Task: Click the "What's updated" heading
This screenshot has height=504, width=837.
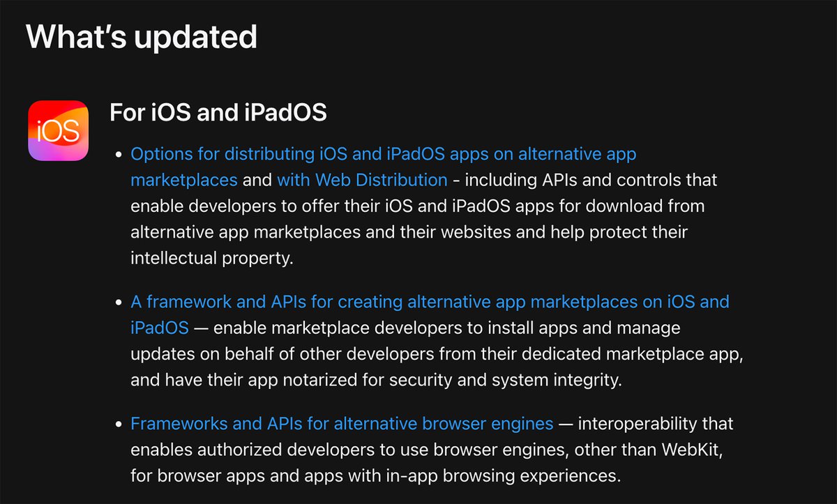Action: click(x=142, y=36)
